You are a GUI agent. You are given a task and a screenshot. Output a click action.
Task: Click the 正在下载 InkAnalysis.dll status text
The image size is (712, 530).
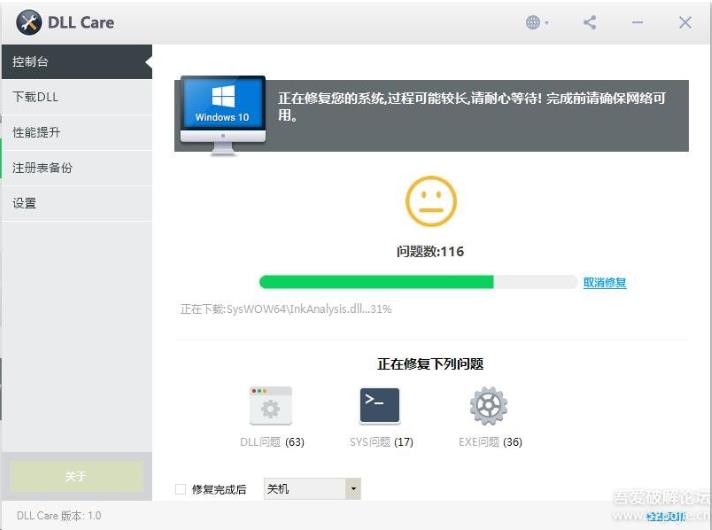(x=286, y=309)
